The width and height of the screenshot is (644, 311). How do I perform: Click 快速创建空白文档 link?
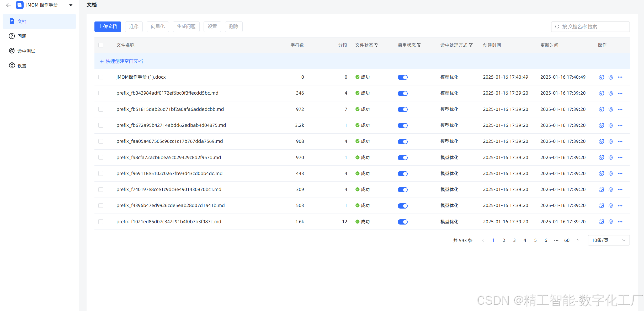coord(124,61)
